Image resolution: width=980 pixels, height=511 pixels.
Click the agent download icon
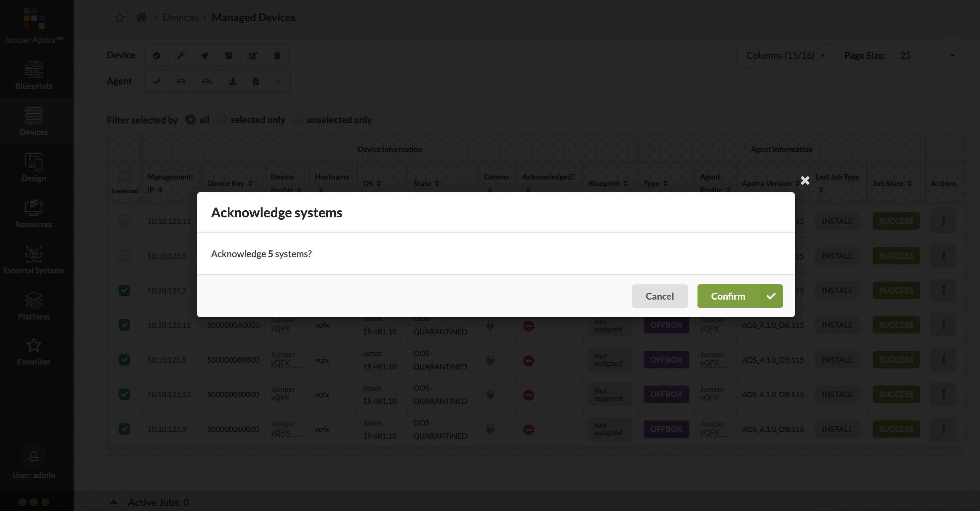233,81
